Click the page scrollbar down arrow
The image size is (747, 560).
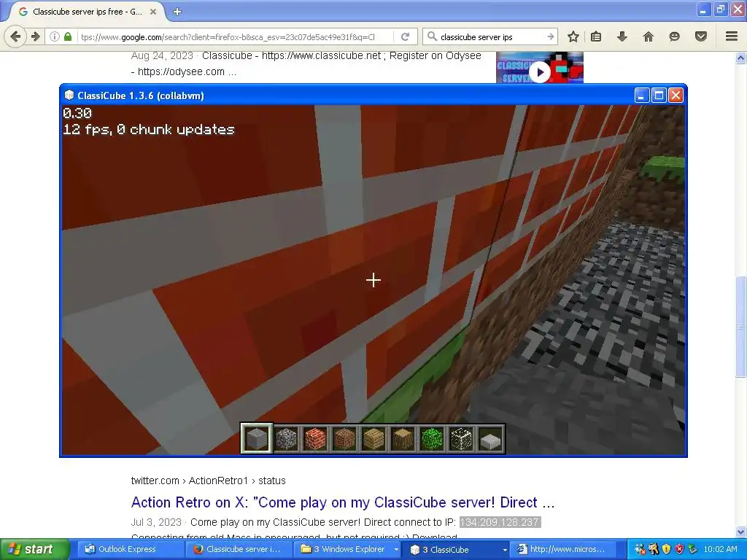coord(741,532)
